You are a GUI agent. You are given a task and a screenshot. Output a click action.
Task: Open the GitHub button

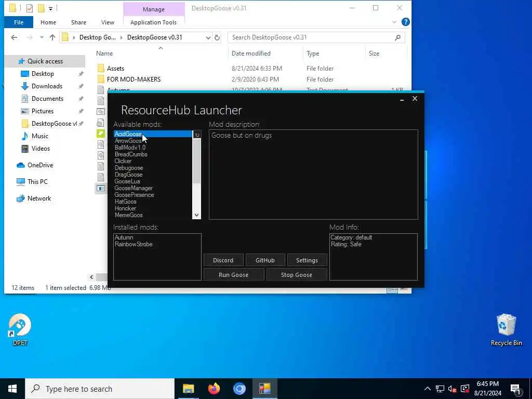point(265,260)
